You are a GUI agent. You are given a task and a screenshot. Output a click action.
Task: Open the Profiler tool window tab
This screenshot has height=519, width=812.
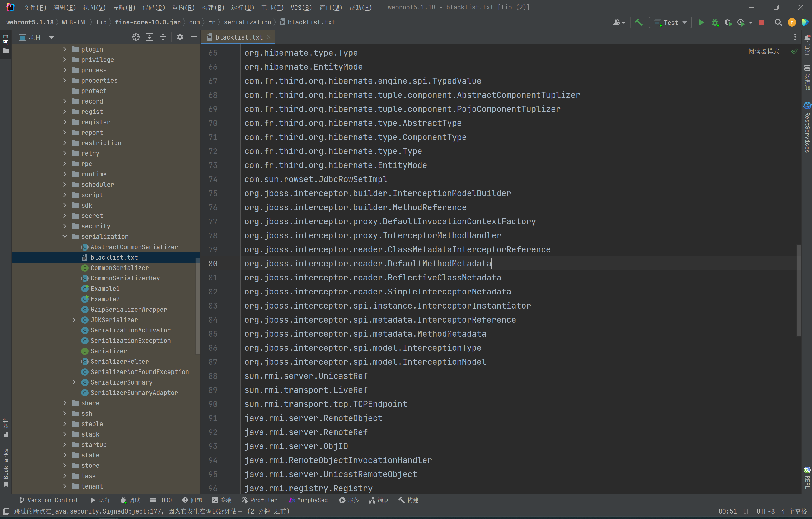[x=259, y=500]
